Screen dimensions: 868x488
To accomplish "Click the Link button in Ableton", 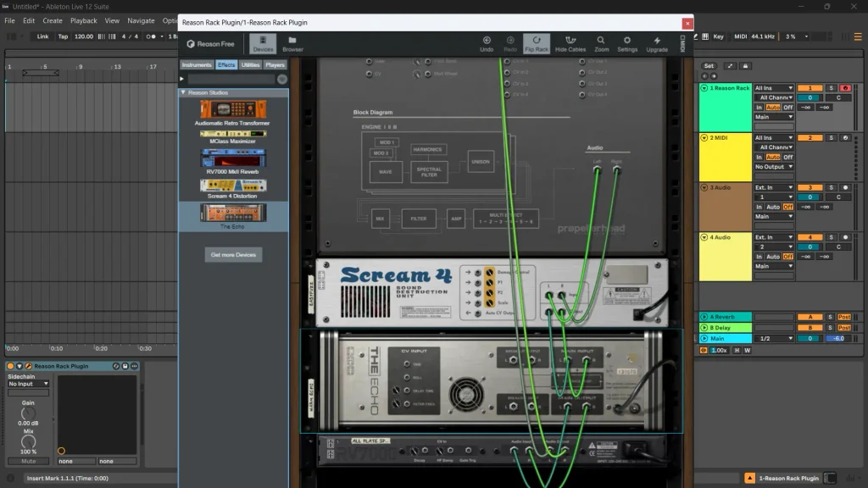I will 42,36.
